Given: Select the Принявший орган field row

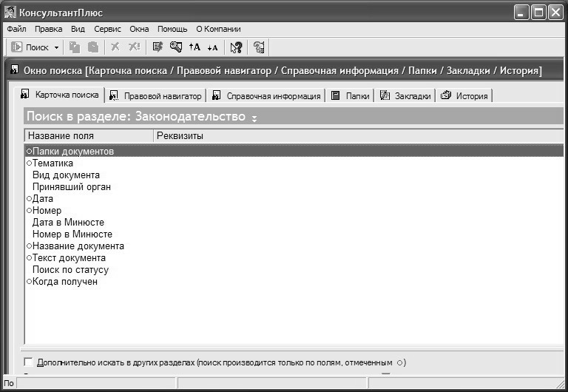Looking at the screenshot, I should pos(294,187).
